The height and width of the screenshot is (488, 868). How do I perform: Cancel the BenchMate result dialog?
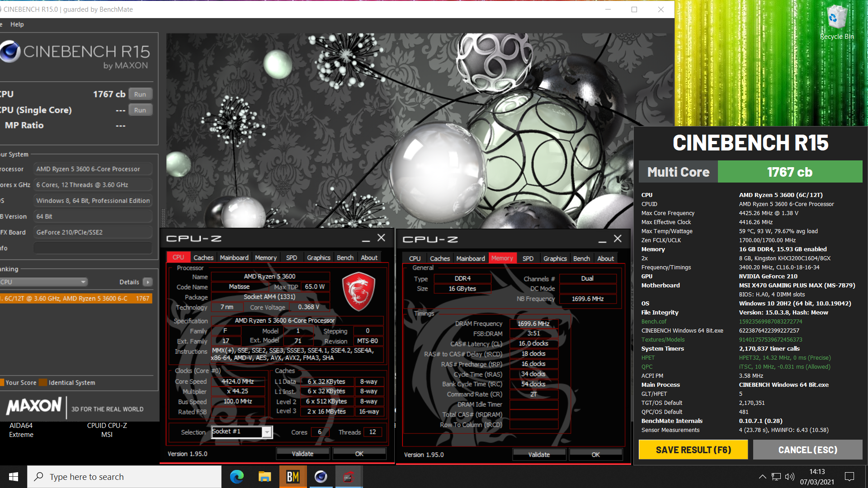tap(808, 450)
